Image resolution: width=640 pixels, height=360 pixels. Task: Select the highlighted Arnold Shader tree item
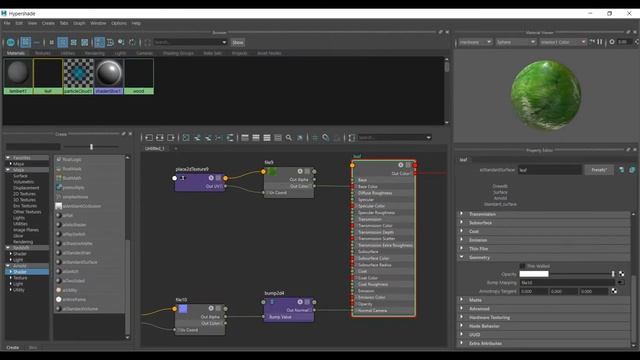[x=27, y=272]
